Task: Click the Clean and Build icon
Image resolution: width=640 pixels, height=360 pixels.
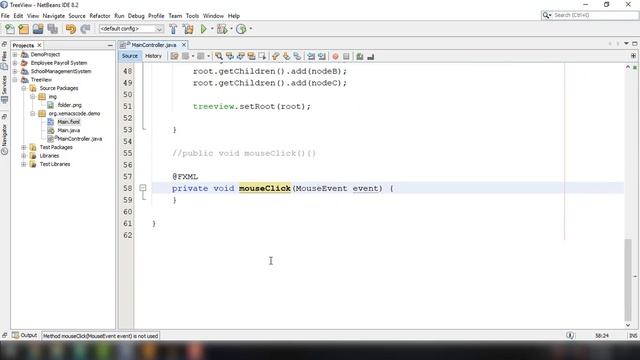Action: click(x=188, y=29)
